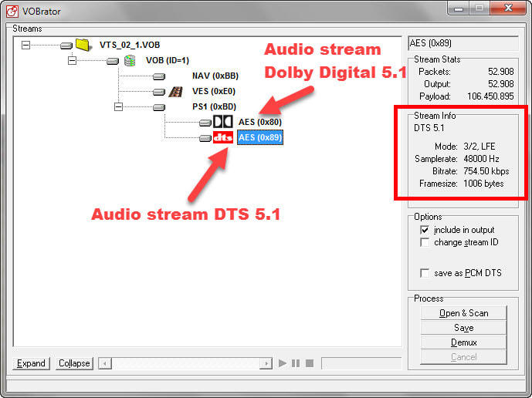The image size is (532, 398).
Task: Click the drive icon beside VES (0xE0)
Action: [x=159, y=92]
